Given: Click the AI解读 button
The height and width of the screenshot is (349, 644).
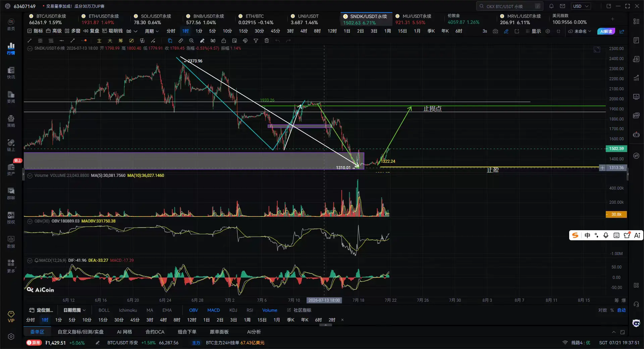Looking at the screenshot, I should [x=606, y=31].
